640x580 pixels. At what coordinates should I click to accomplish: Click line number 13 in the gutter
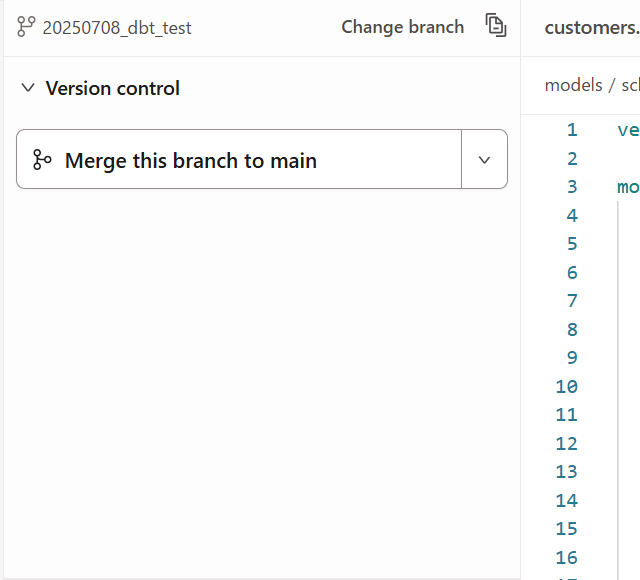tap(567, 472)
